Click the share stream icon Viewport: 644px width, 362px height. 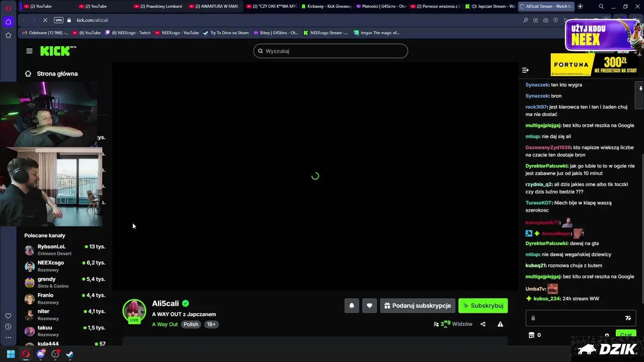pos(483,324)
